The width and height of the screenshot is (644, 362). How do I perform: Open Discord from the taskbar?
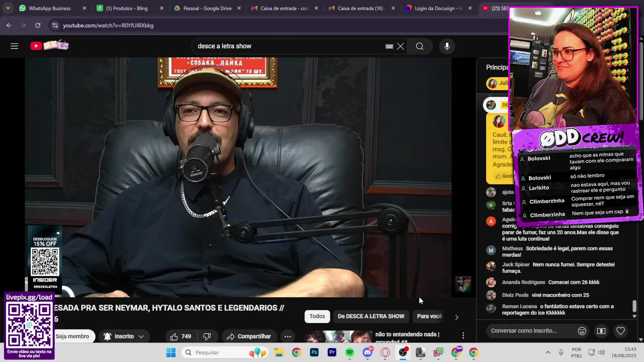click(x=368, y=352)
